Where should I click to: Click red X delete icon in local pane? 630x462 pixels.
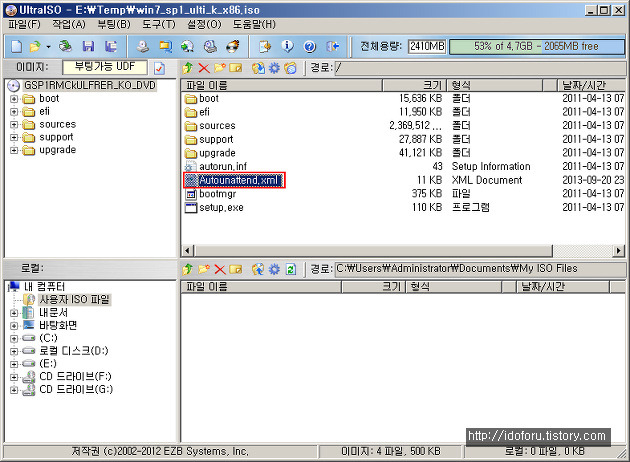click(x=220, y=269)
